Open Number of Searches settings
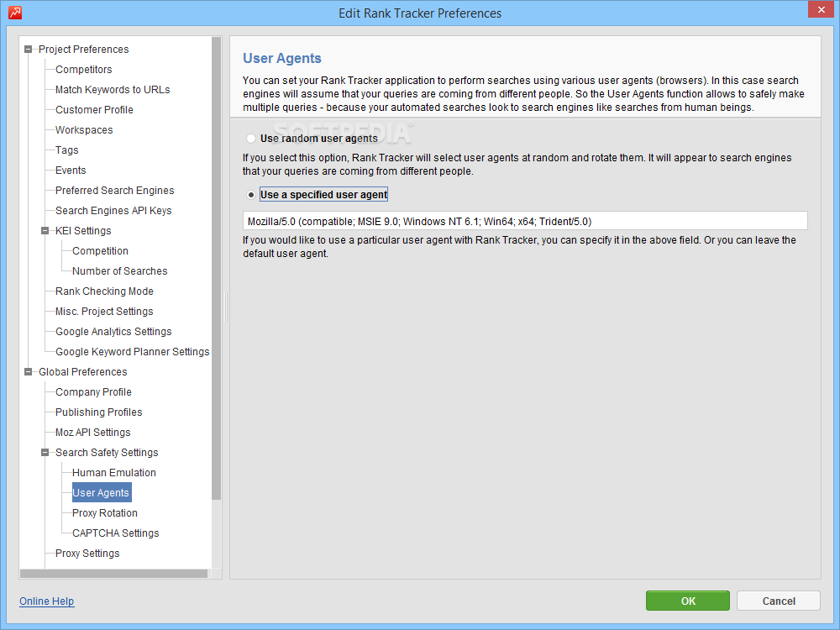 coord(120,271)
